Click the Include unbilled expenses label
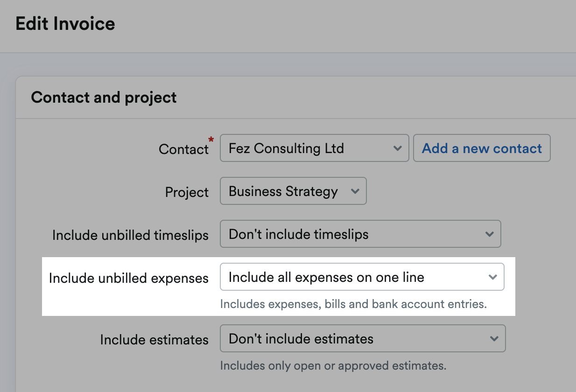The image size is (576, 392). (x=128, y=278)
